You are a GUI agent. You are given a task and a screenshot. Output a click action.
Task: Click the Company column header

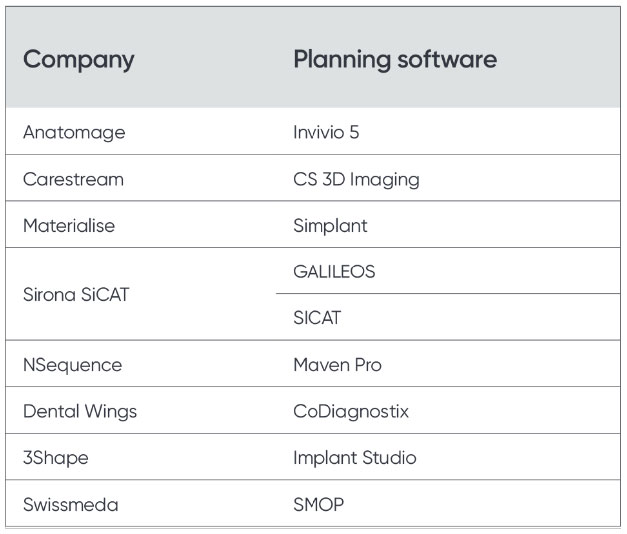tap(78, 59)
